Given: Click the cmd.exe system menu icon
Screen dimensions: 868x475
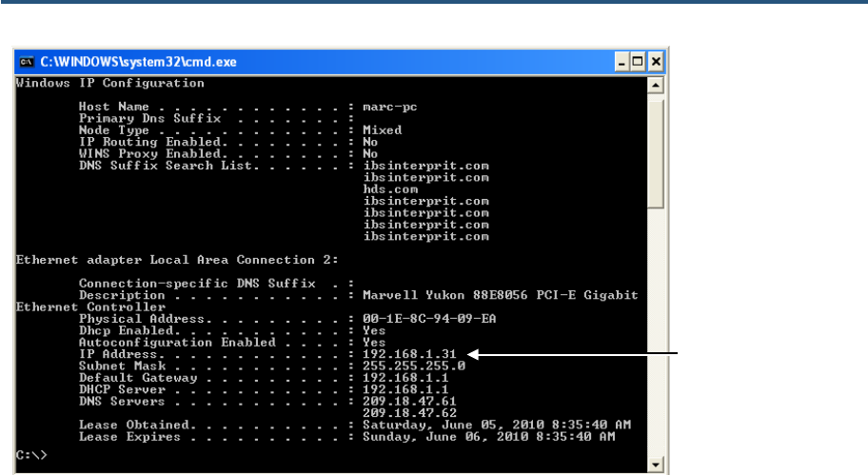Looking at the screenshot, I should (26, 62).
